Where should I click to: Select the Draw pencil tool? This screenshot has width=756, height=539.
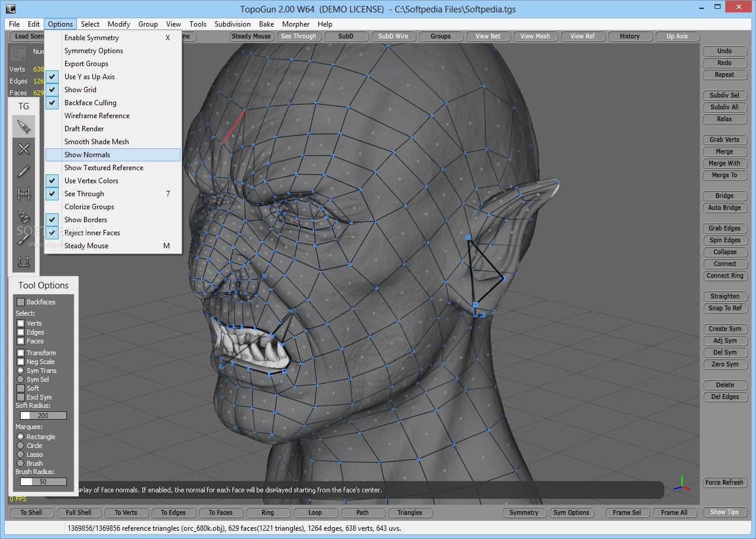[x=24, y=171]
